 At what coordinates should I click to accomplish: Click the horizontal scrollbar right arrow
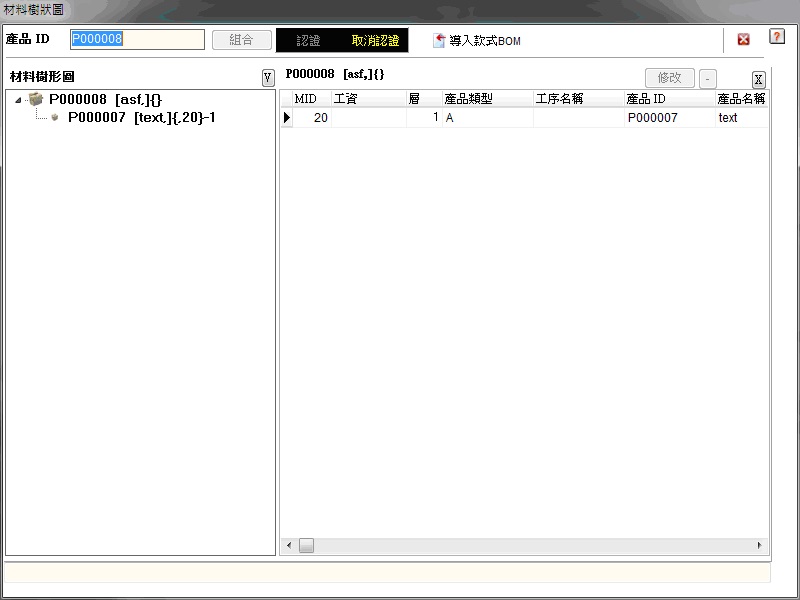coord(760,545)
